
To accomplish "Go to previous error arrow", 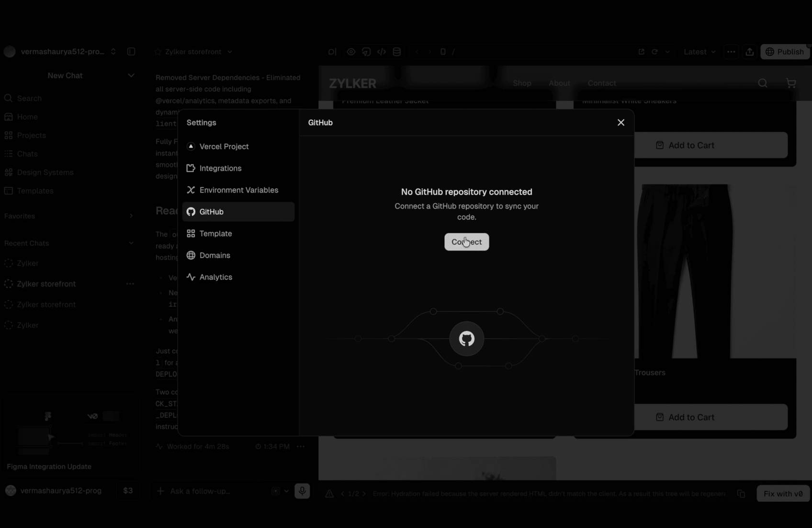I will (342, 494).
